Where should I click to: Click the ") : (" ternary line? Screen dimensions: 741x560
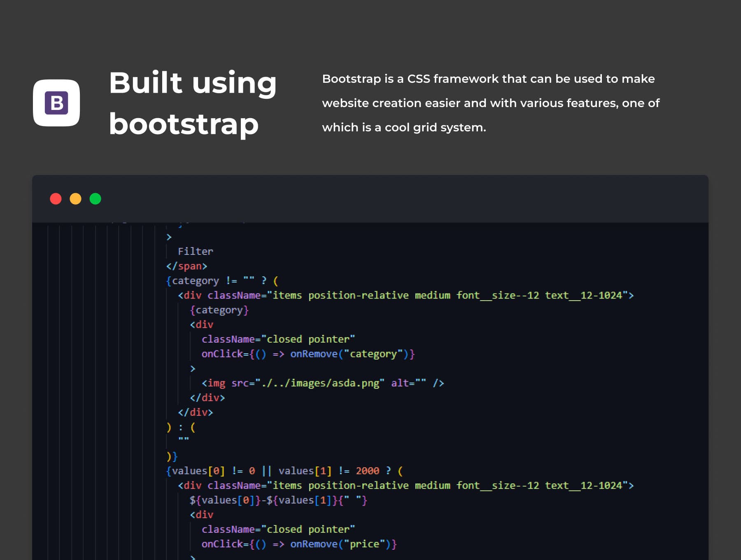click(181, 427)
